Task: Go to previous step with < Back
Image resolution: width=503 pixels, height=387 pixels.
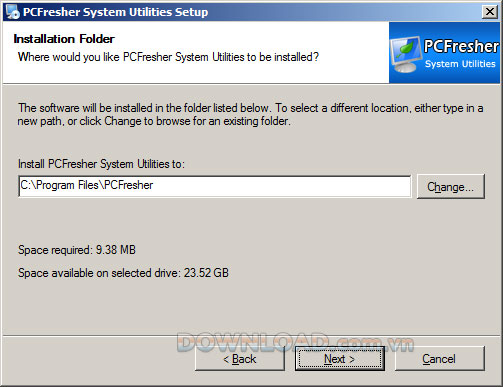Action: coord(240,359)
